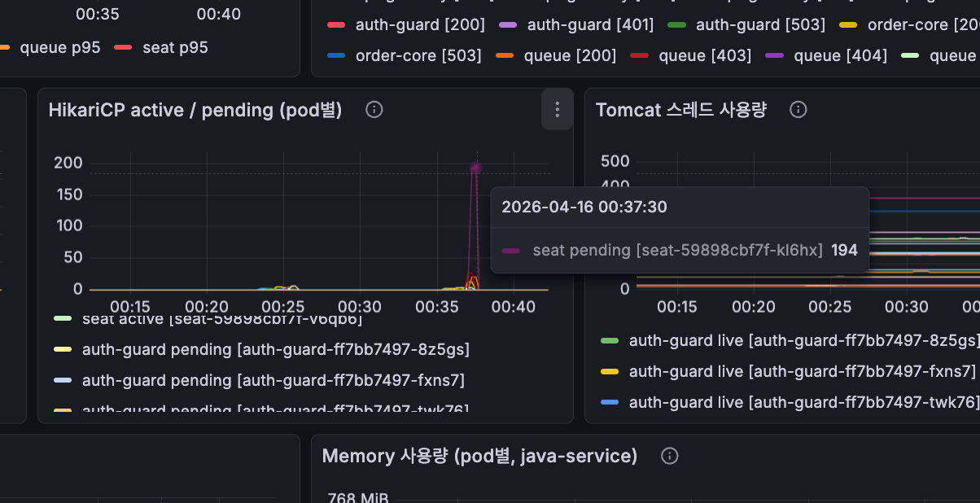Open Memory 사용량 panel title menu

[479, 457]
